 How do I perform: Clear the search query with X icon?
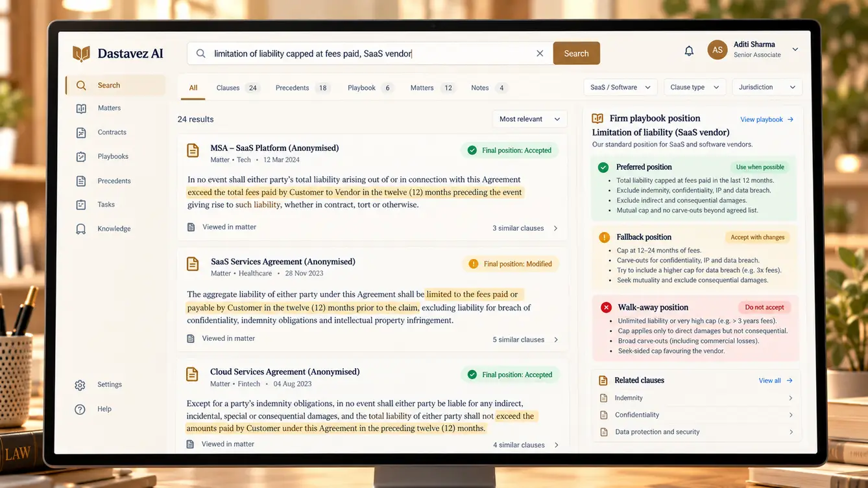click(540, 53)
